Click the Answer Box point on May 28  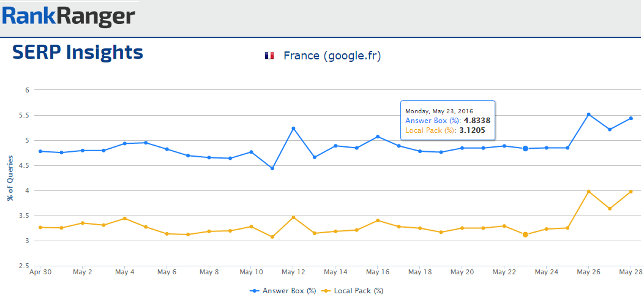click(631, 118)
